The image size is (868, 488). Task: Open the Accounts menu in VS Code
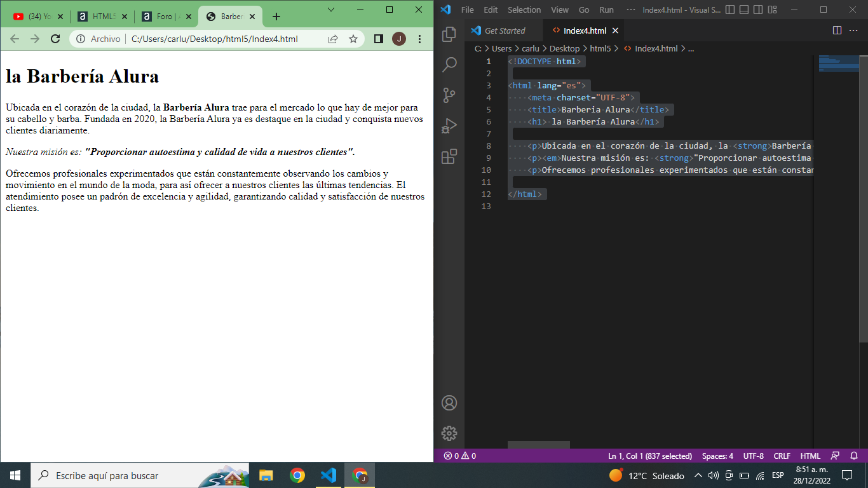[449, 403]
